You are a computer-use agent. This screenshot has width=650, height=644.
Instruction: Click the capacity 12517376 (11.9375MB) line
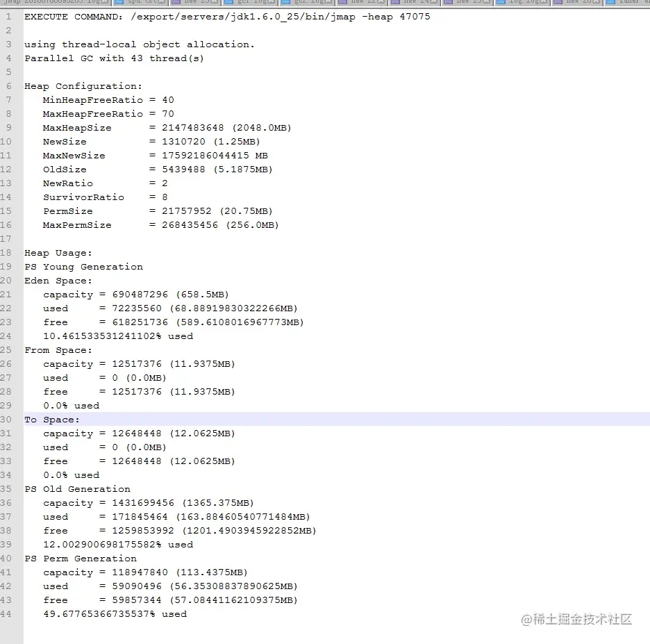139,365
